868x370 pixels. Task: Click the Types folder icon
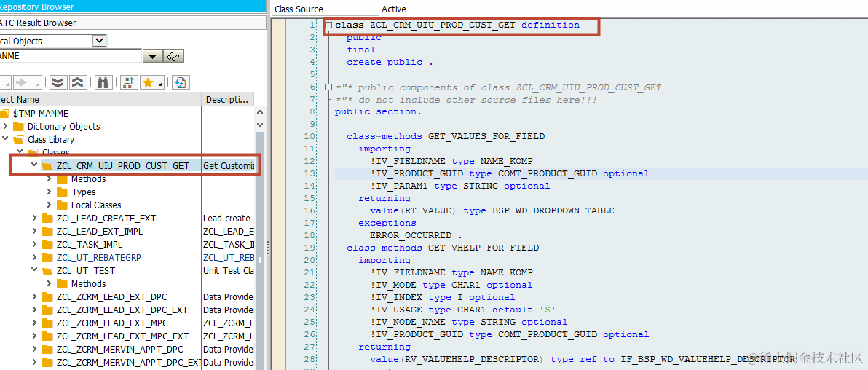click(x=62, y=192)
